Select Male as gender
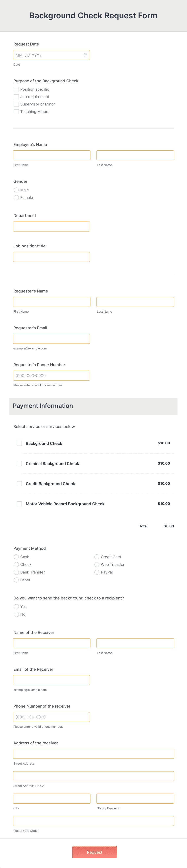This screenshot has width=187, height=868. (16, 190)
